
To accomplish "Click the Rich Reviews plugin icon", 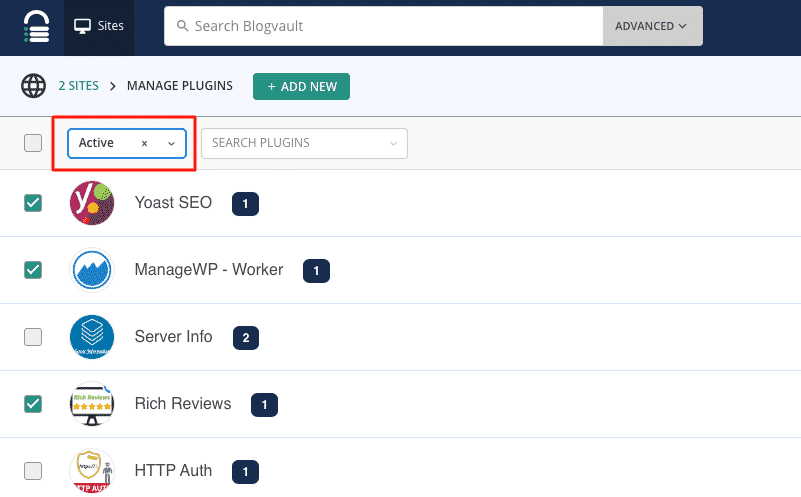I will (x=92, y=404).
